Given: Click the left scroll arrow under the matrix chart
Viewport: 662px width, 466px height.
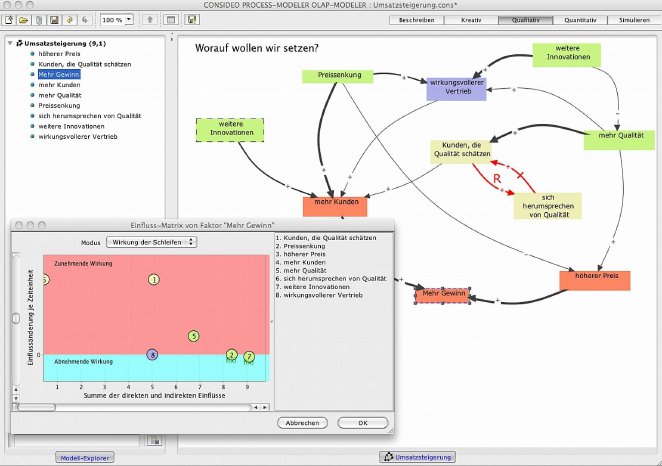Looking at the screenshot, I should (x=255, y=407).
